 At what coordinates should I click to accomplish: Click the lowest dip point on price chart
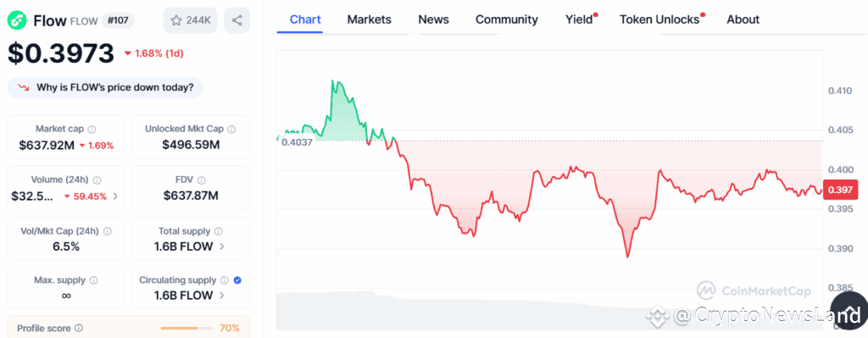(x=628, y=257)
